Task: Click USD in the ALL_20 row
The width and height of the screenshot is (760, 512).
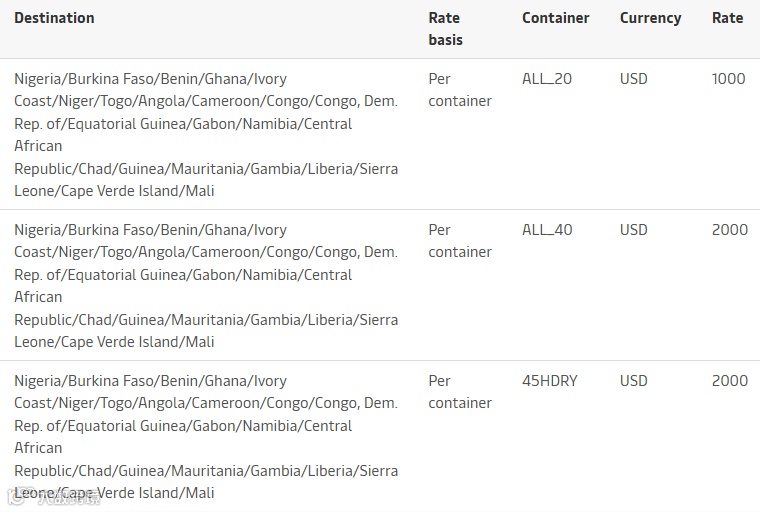Action: tap(633, 79)
